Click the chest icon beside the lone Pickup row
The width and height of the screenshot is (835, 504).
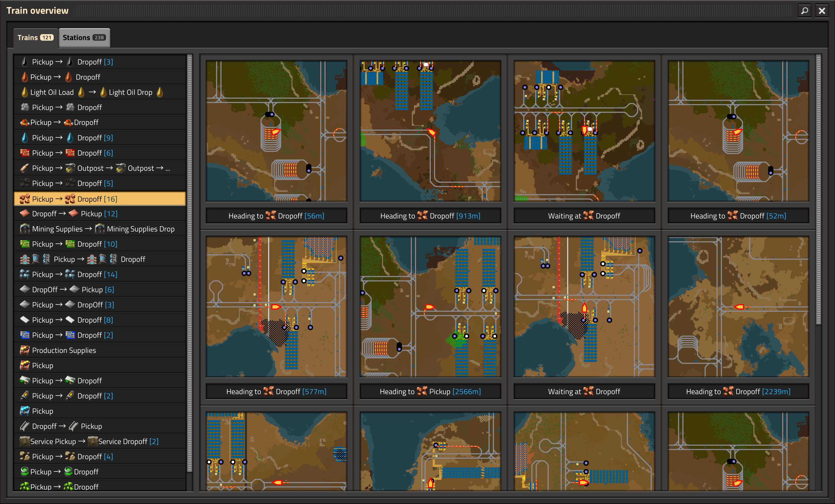click(x=24, y=365)
